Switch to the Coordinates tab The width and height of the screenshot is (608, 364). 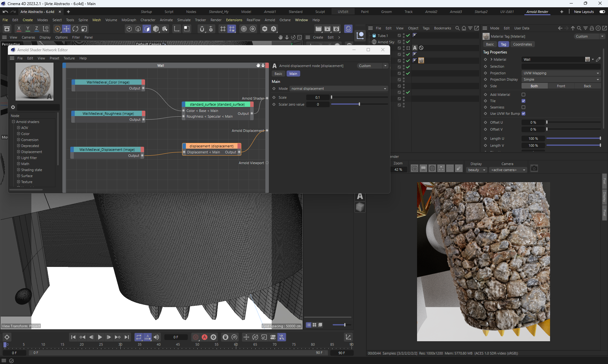(x=522, y=44)
